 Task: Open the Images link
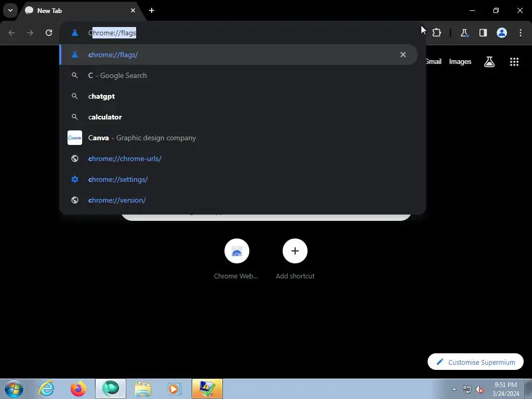pyautogui.click(x=460, y=61)
